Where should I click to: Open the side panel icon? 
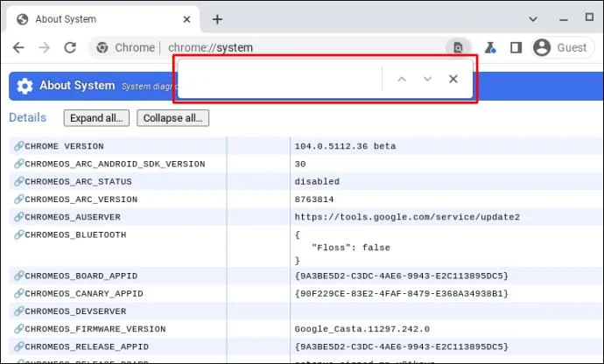(x=516, y=48)
